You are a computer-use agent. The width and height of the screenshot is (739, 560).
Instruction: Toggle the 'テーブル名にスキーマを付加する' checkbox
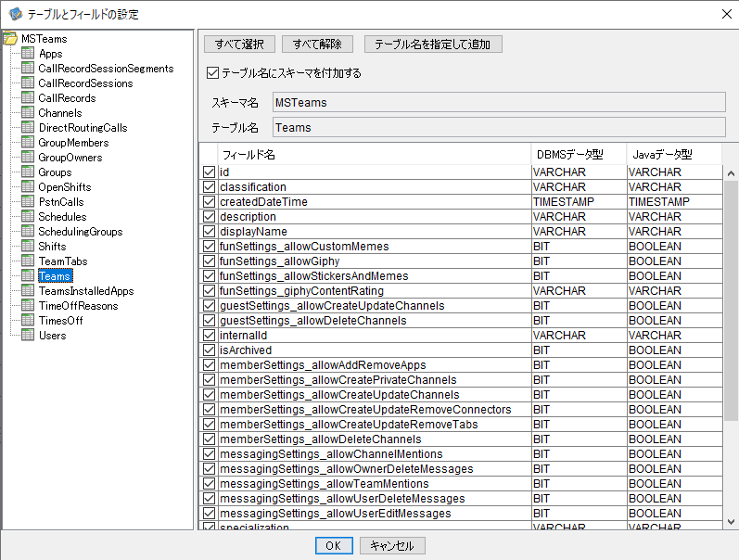click(212, 72)
